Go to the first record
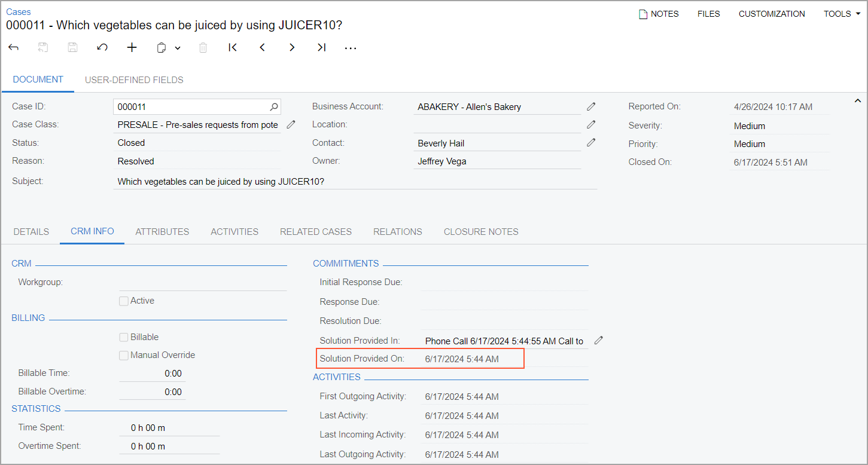The width and height of the screenshot is (868, 465). [233, 48]
